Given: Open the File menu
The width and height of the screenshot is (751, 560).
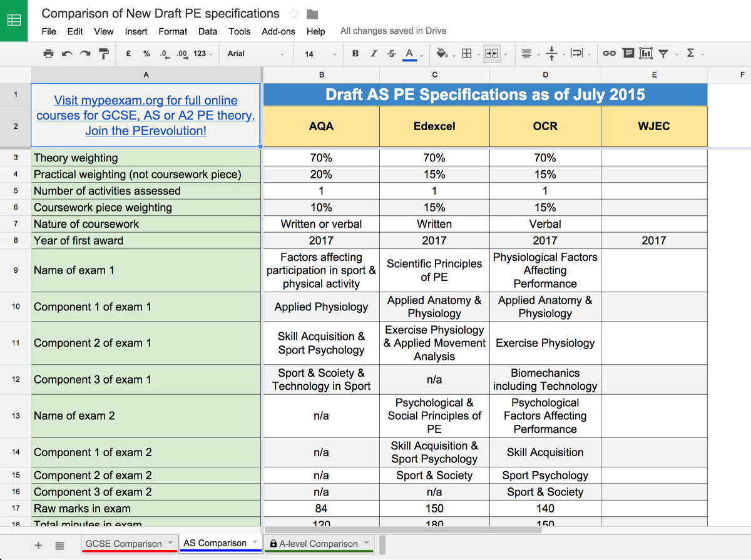Looking at the screenshot, I should 49,31.
